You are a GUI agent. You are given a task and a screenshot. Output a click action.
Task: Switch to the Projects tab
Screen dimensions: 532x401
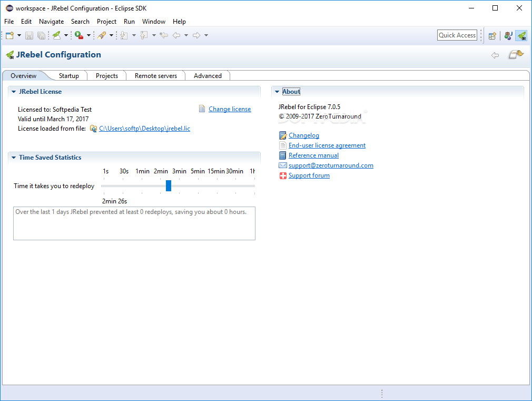pos(107,76)
